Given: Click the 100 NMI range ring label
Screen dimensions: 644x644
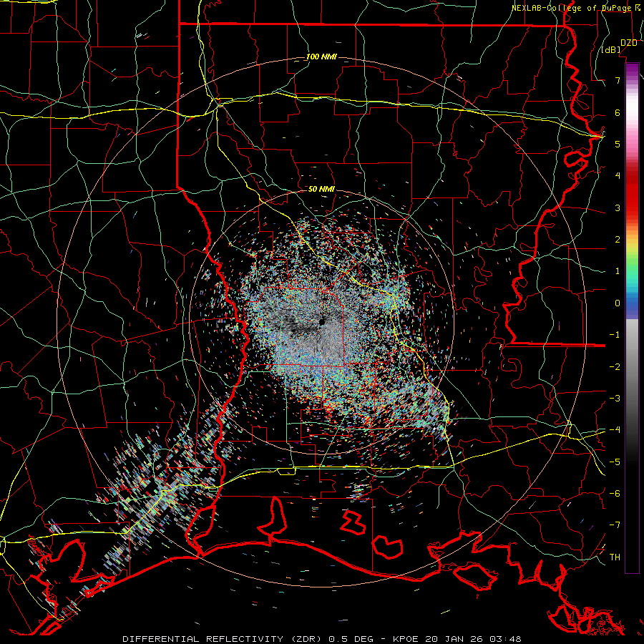Looking at the screenshot, I should click(321, 57).
